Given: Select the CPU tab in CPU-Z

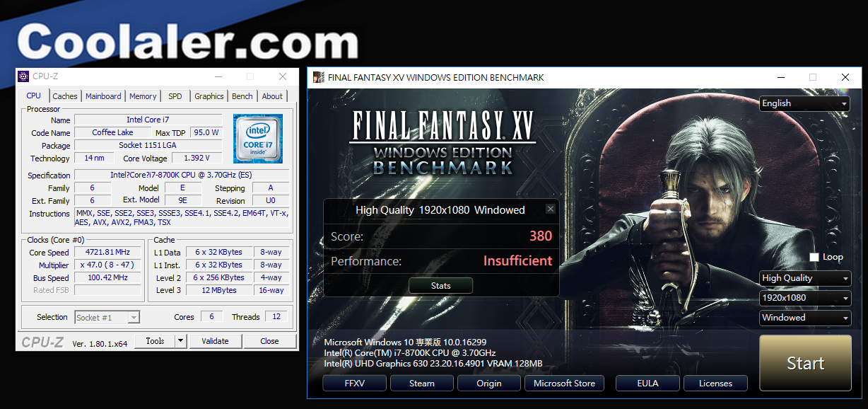Looking at the screenshot, I should (34, 96).
